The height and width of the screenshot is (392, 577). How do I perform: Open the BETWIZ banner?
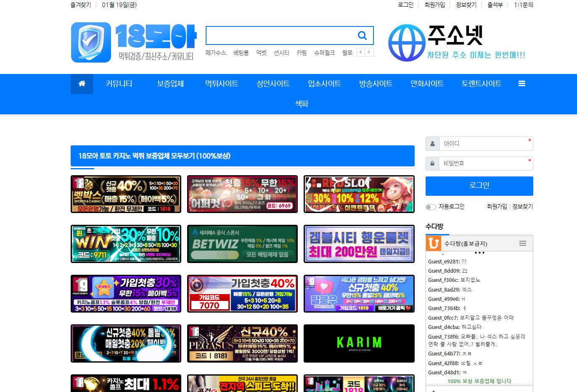point(242,244)
